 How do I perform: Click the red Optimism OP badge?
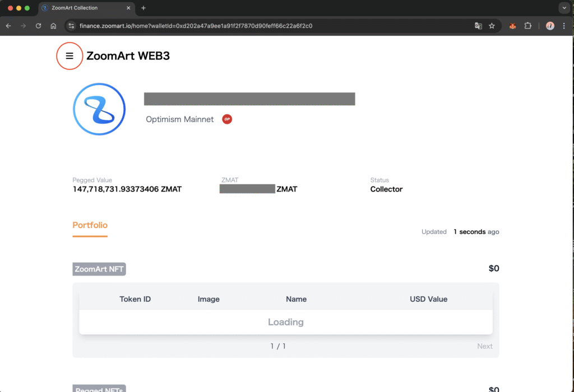[227, 119]
